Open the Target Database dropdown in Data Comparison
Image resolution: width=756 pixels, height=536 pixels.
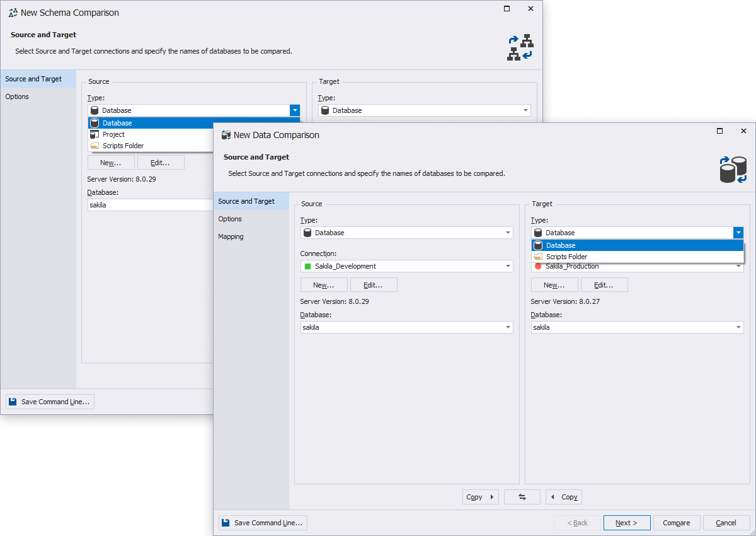click(x=738, y=327)
